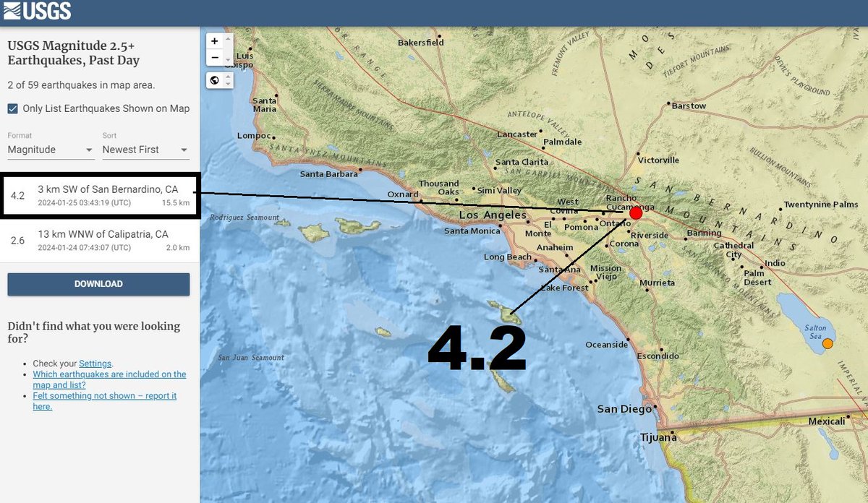This screenshot has height=503, width=868.
Task: Click the orange earthquake marker near the Salton Sea
Action: 826,343
